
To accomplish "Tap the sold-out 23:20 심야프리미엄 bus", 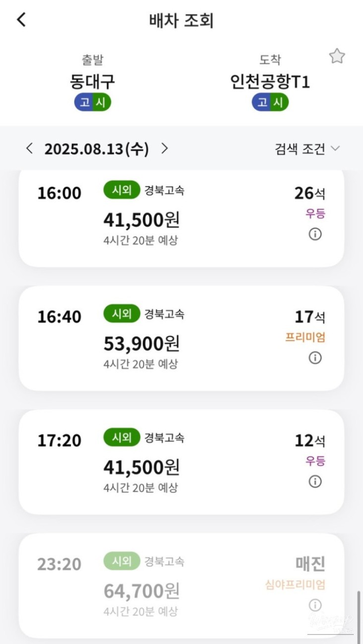I will coord(181,585).
